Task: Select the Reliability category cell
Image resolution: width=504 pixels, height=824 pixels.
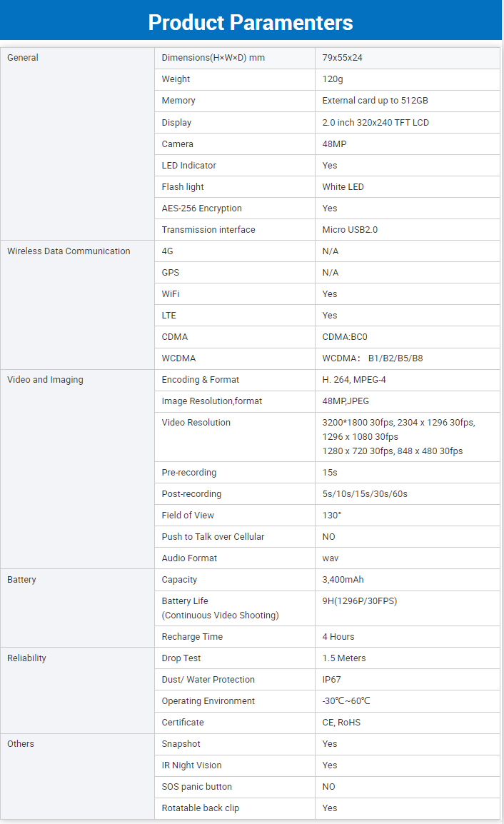Action: 26,658
